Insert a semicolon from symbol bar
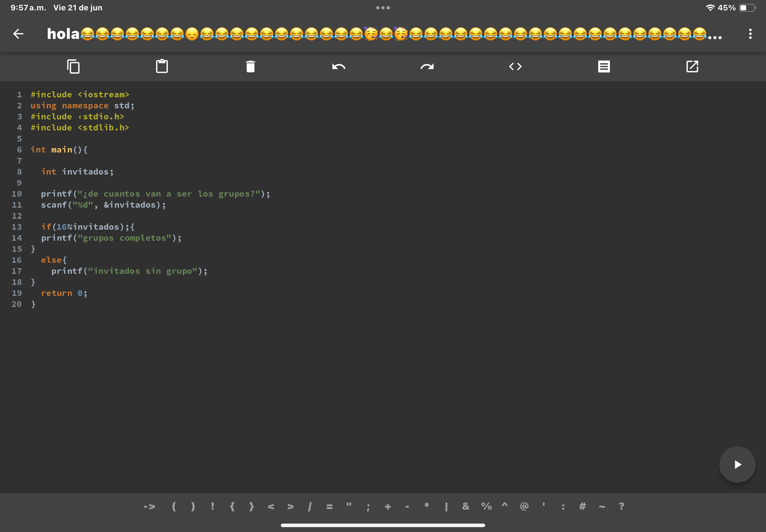Viewport: 766px width, 532px height. 368,507
